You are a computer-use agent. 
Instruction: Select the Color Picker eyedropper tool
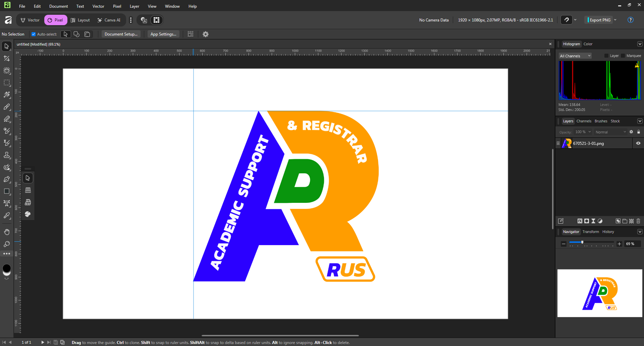click(x=7, y=216)
